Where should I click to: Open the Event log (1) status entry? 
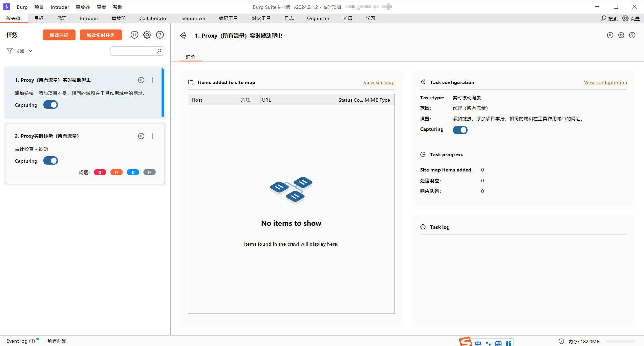pyautogui.click(x=21, y=341)
